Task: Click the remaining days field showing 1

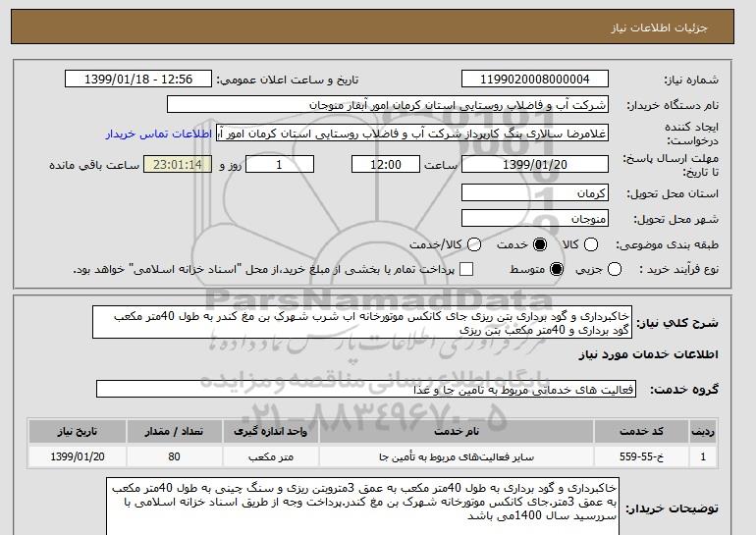Action: (x=280, y=164)
